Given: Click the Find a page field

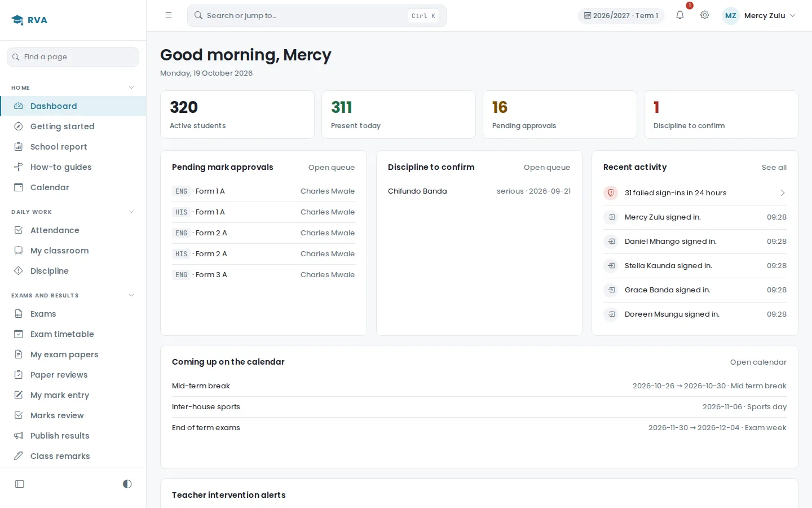Looking at the screenshot, I should coord(73,57).
